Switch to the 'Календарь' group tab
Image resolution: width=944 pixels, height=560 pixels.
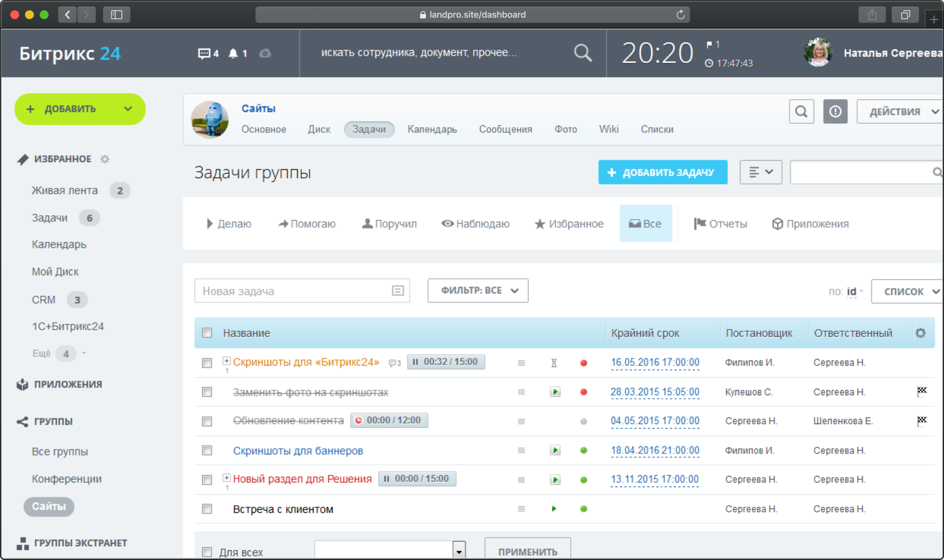point(432,129)
